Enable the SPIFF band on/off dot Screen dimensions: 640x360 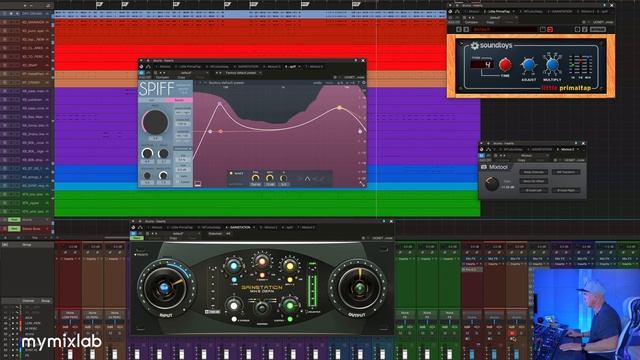coord(231,173)
